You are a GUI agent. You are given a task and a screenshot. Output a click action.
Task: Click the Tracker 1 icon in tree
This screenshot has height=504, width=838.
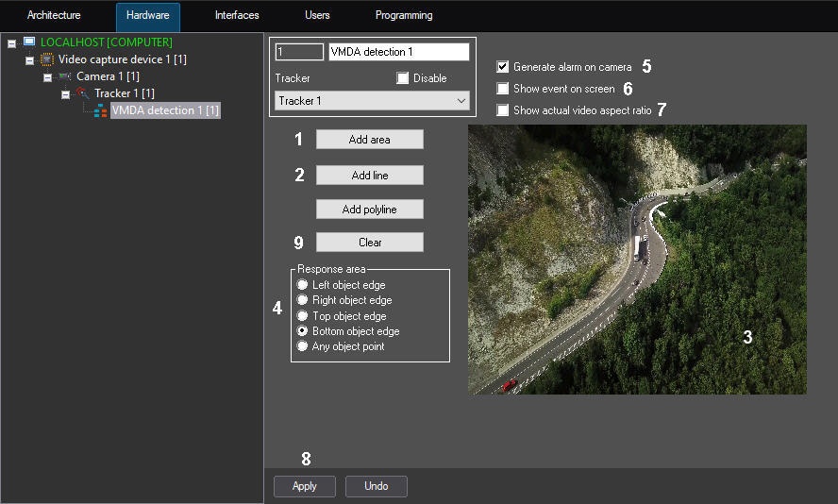(x=83, y=93)
